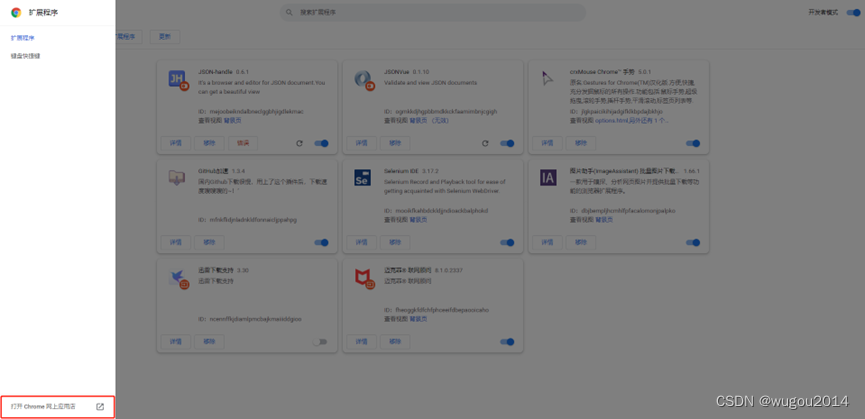Click 移除 on JSONVue card
This screenshot has width=865, height=419.
395,143
